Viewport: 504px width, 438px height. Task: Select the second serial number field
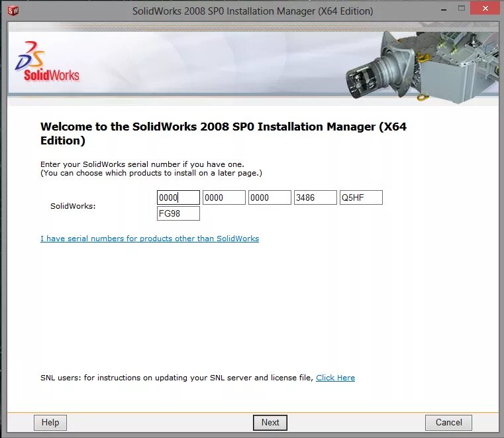pos(224,197)
